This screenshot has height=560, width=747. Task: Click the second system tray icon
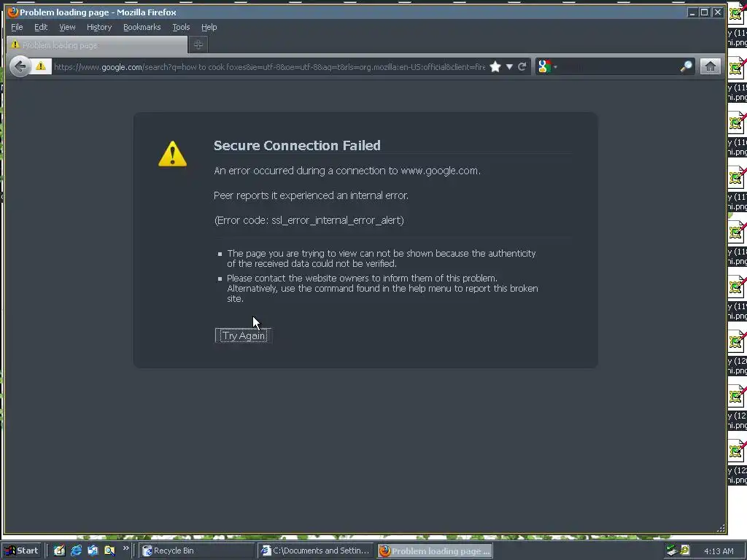(685, 550)
